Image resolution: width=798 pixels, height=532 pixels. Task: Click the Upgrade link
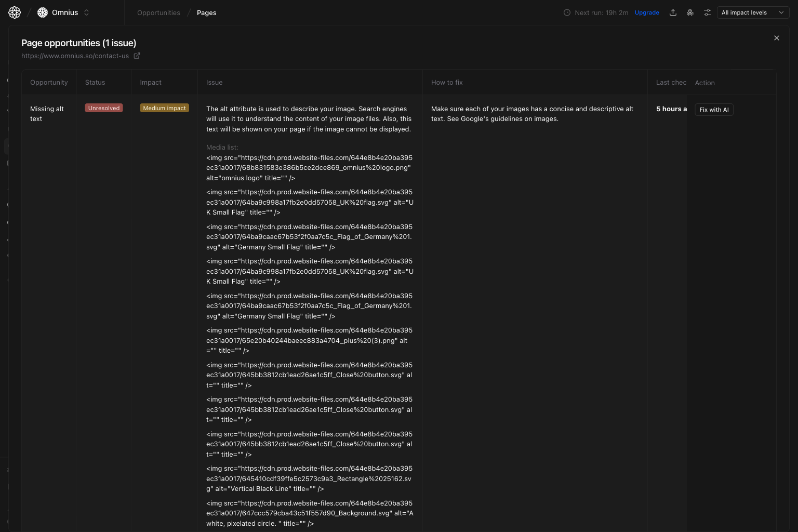(x=647, y=12)
